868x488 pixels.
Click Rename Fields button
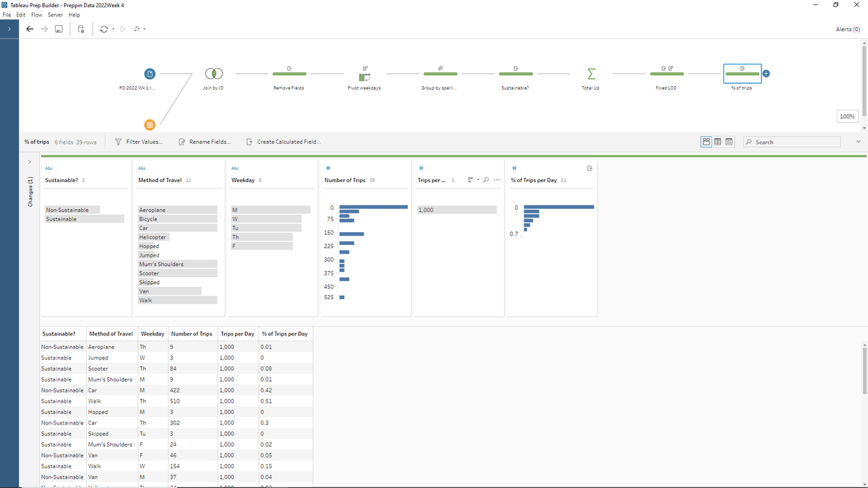(x=205, y=142)
